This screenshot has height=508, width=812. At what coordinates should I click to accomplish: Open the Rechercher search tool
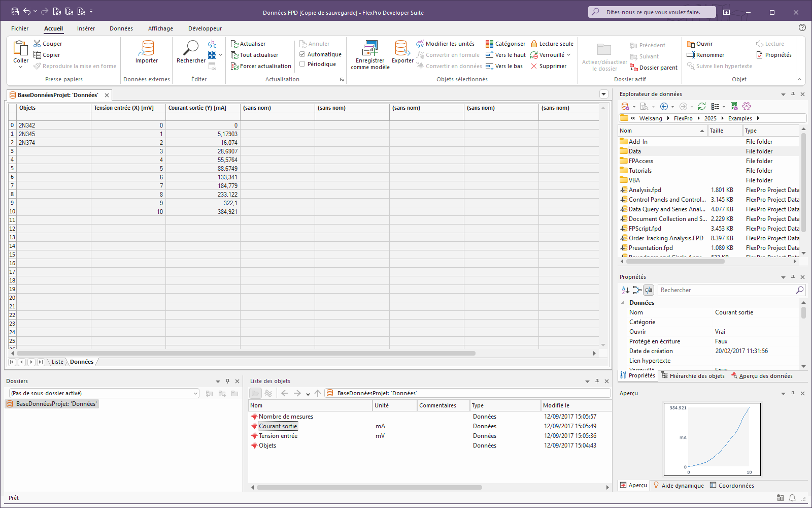pyautogui.click(x=191, y=49)
